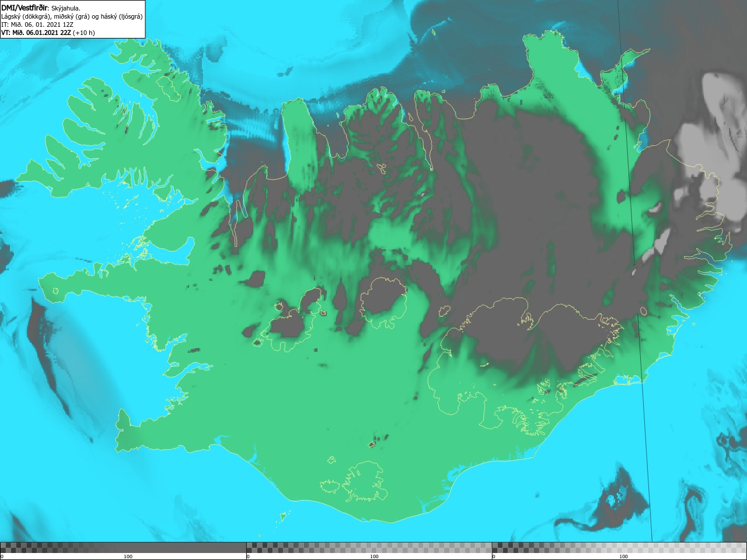Click the "Lágský (dökkgrá), miðský (grá)" legend line
This screenshot has height=560, width=747.
click(x=72, y=16)
